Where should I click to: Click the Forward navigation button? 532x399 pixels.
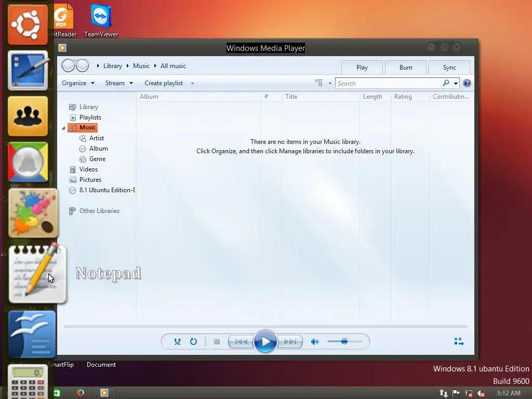click(83, 65)
